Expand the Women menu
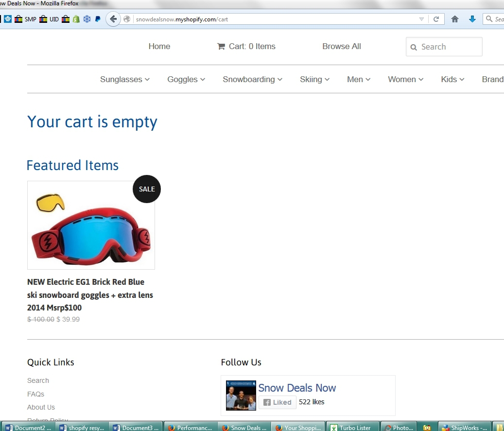504x431 pixels. tap(406, 79)
